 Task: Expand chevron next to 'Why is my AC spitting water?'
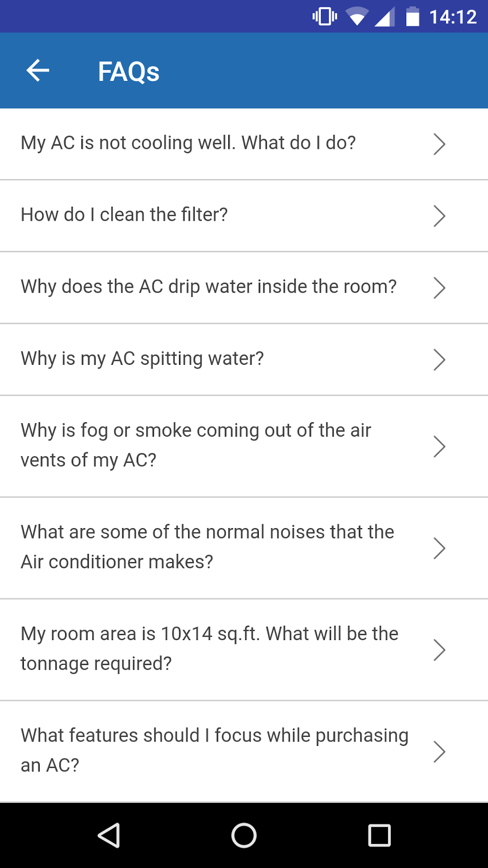point(439,360)
